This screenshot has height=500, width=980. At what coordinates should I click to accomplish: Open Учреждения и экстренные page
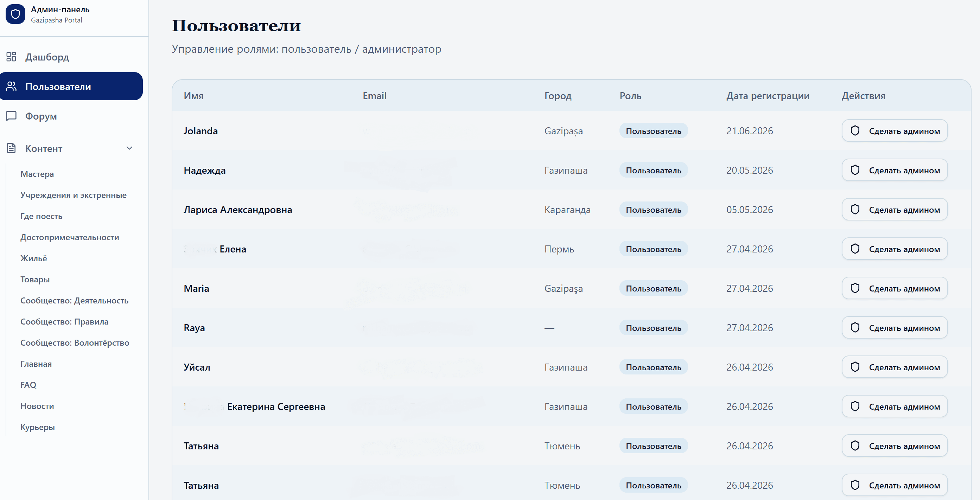[x=74, y=195]
